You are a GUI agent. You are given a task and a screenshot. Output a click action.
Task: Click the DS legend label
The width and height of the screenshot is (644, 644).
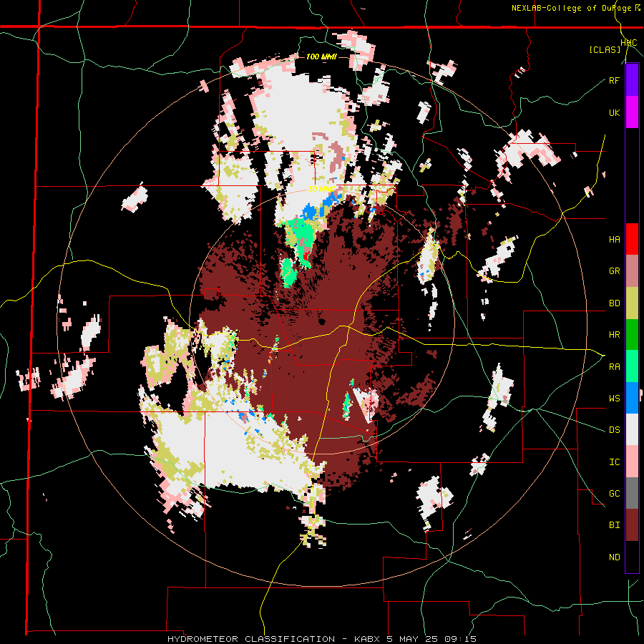(x=614, y=430)
